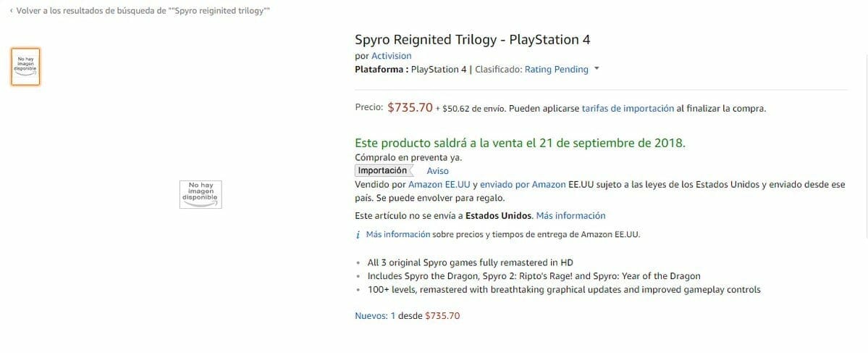Image resolution: width=868 pixels, height=353 pixels.
Task: Click the back chevron before 'Volver a los resultados'
Action: (11, 12)
